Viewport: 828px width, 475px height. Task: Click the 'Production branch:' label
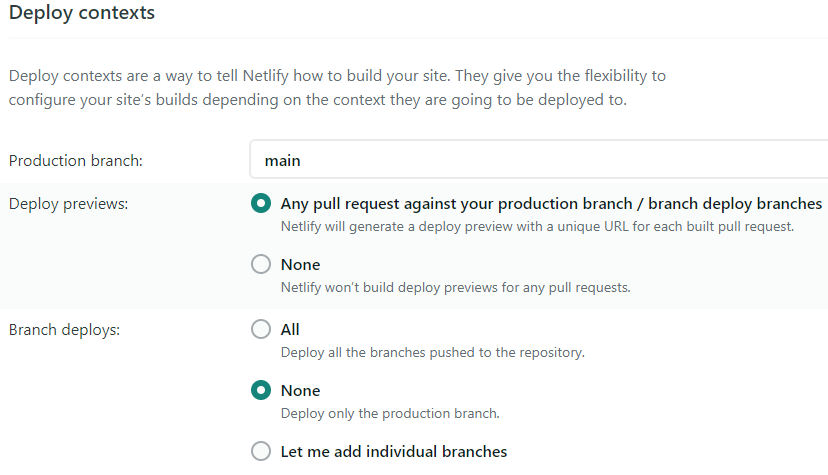76,160
